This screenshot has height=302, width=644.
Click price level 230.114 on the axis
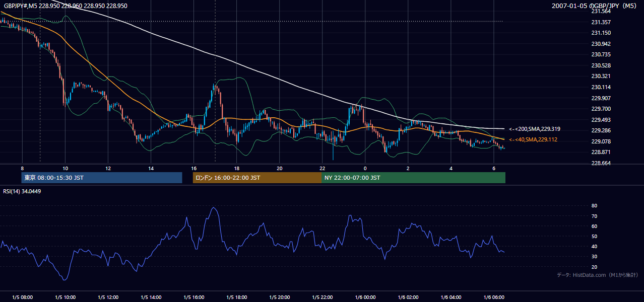pos(601,87)
